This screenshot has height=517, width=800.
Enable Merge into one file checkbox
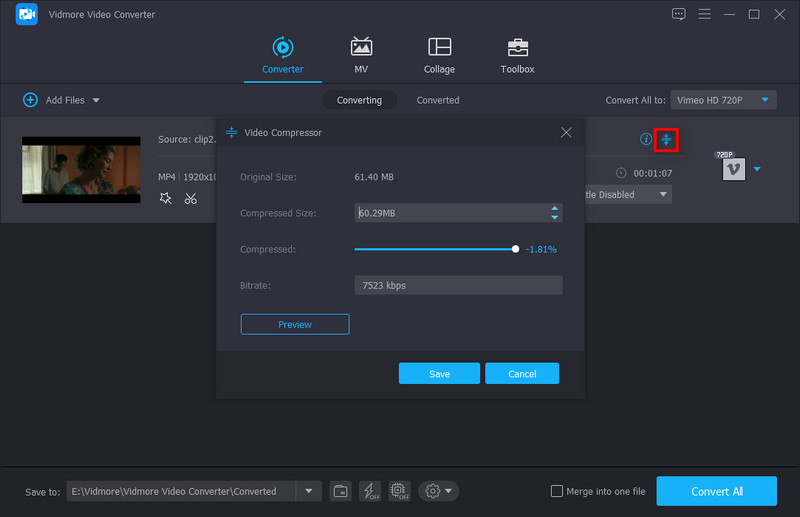557,491
